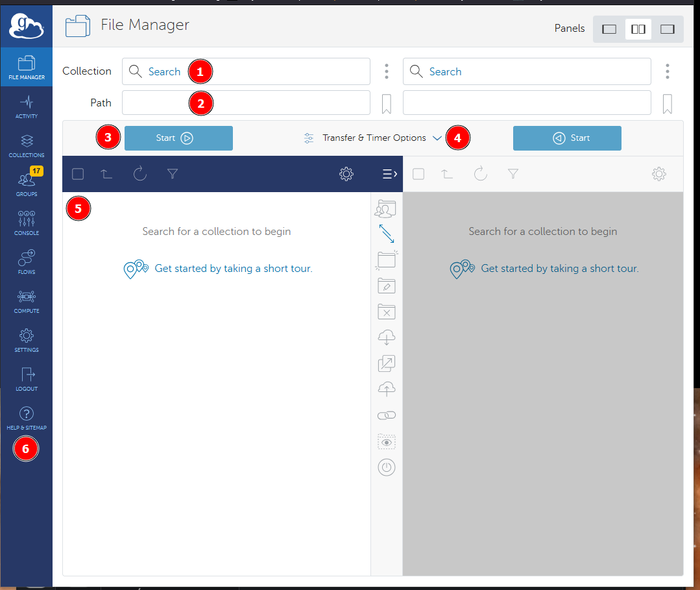Open the left collection three-dot menu
Screen dimensions: 700x590
tap(387, 71)
